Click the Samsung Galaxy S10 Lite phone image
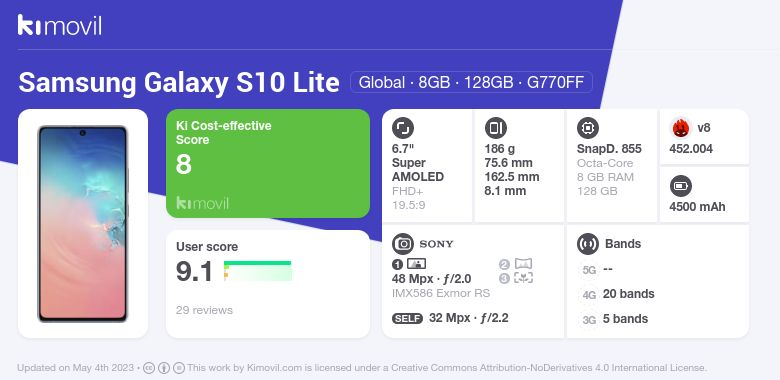 tap(83, 223)
